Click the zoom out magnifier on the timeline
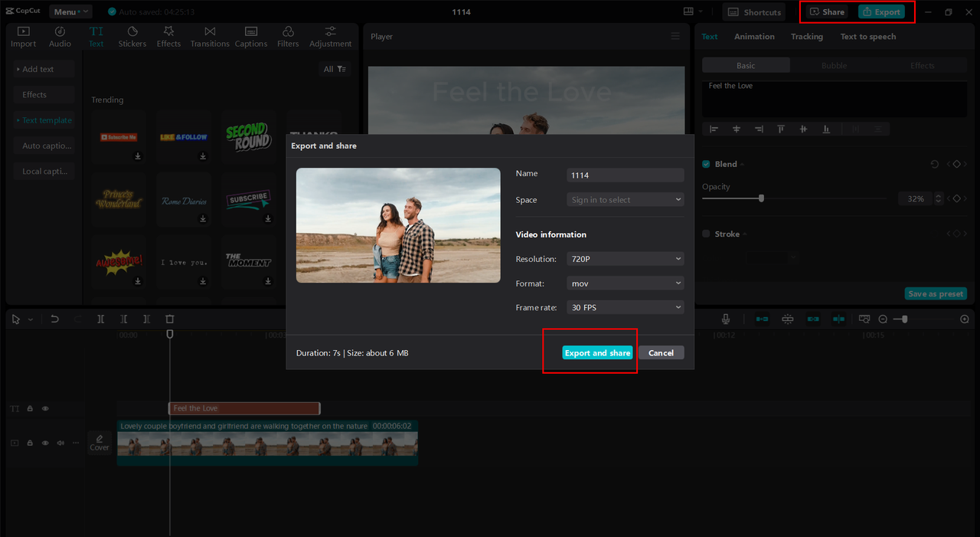Image resolution: width=980 pixels, height=537 pixels. click(x=883, y=319)
